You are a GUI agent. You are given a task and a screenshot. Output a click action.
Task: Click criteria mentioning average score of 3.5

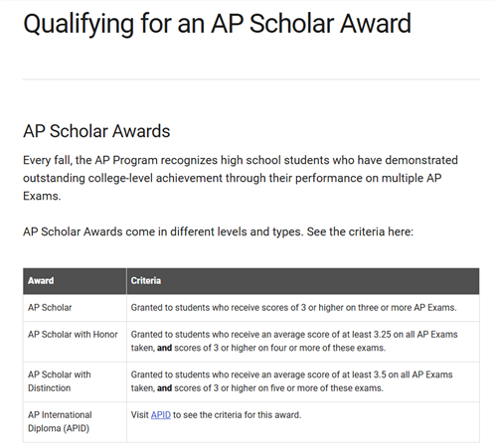(x=291, y=381)
